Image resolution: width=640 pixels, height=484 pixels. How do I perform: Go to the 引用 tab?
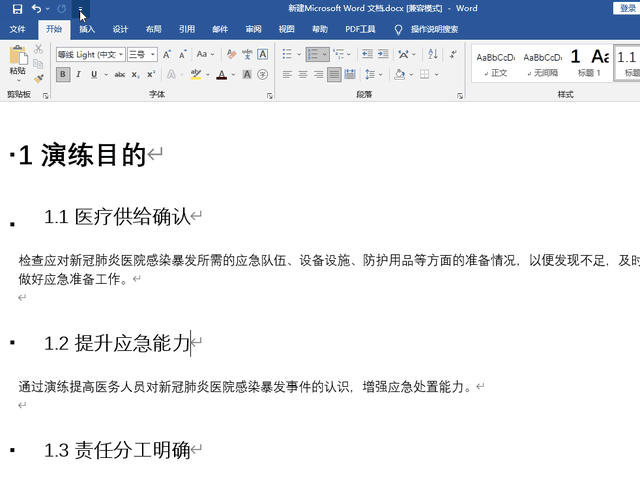(187, 29)
